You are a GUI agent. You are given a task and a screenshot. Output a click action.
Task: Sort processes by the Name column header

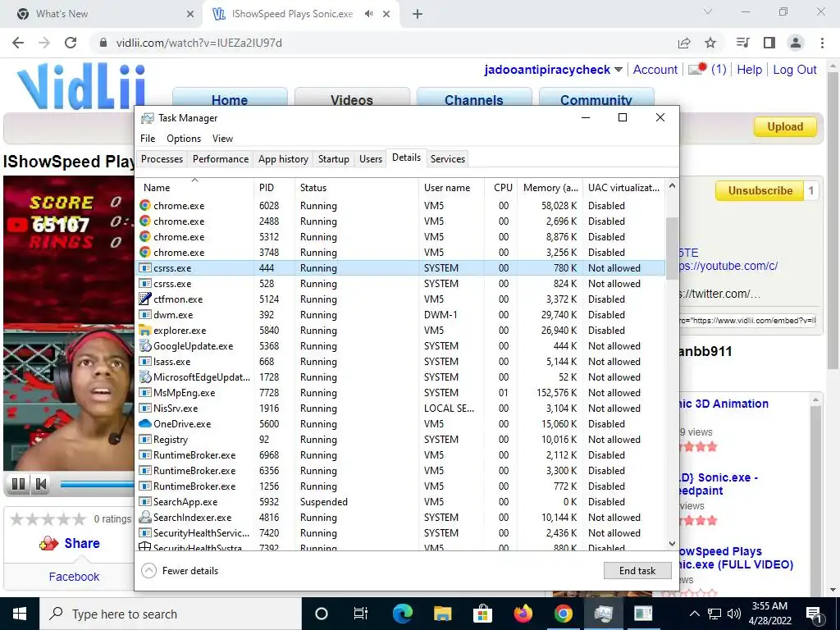[194, 188]
